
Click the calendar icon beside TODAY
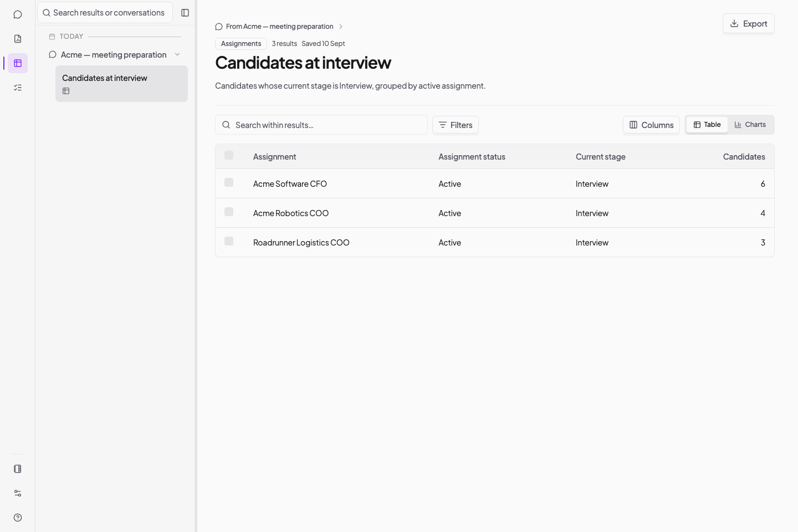coord(52,37)
